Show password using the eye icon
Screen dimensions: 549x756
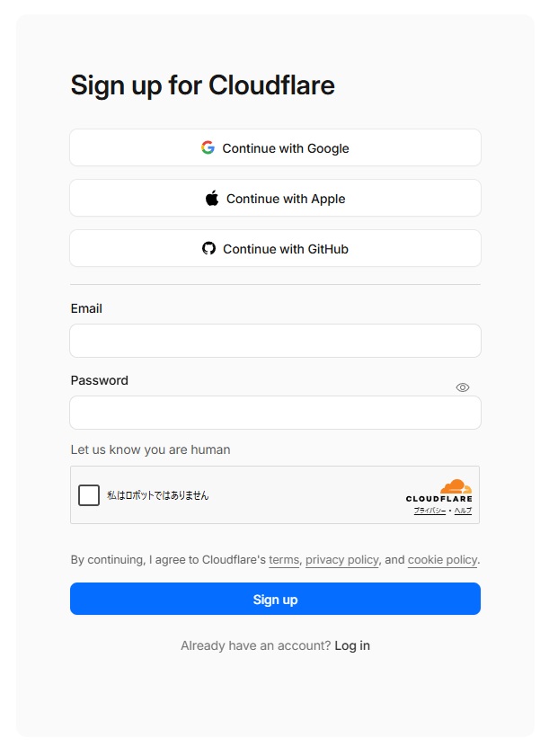(463, 387)
